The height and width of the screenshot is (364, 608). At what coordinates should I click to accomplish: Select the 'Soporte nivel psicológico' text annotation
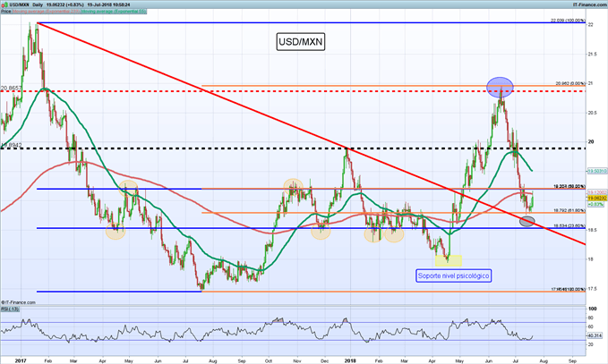point(454,275)
